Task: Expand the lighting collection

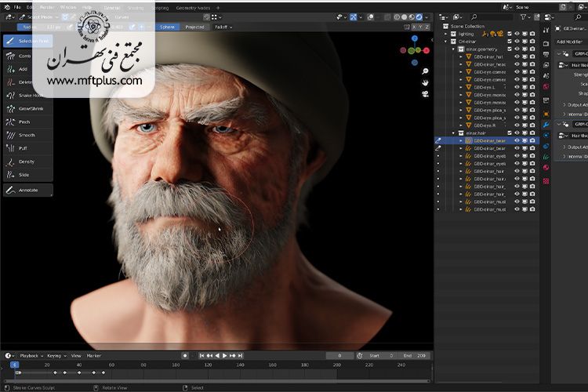Action: 446,34
